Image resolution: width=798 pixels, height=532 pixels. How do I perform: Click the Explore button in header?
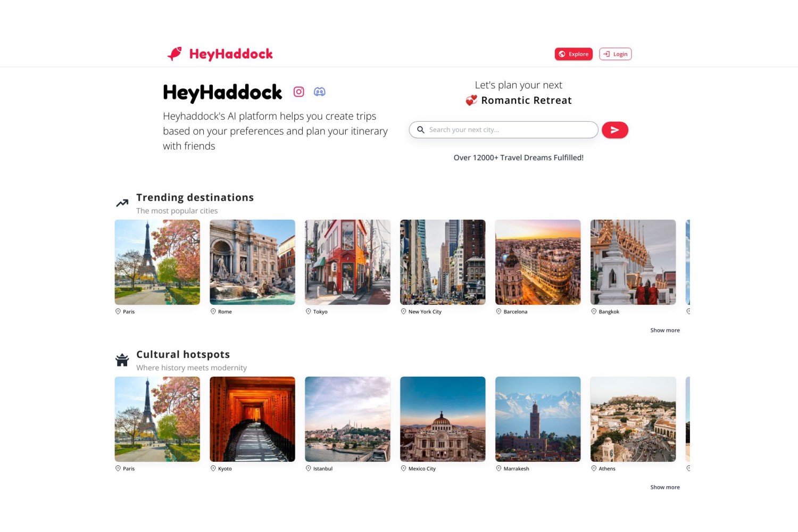click(573, 54)
